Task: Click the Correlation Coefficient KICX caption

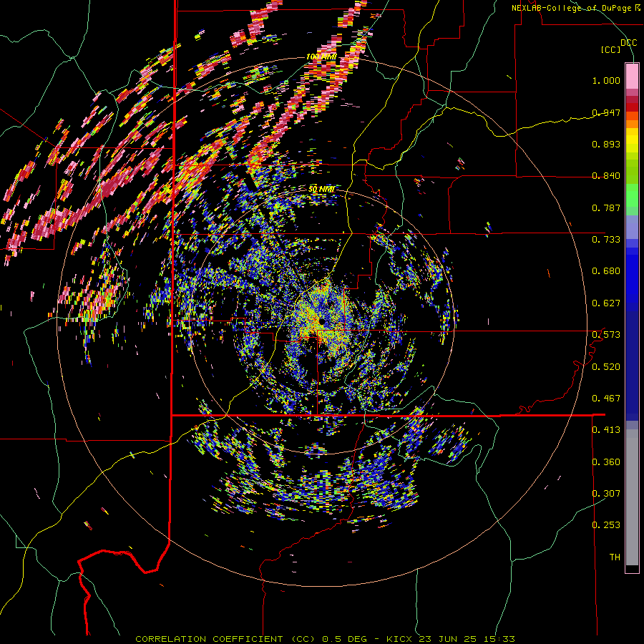Action: [325, 639]
